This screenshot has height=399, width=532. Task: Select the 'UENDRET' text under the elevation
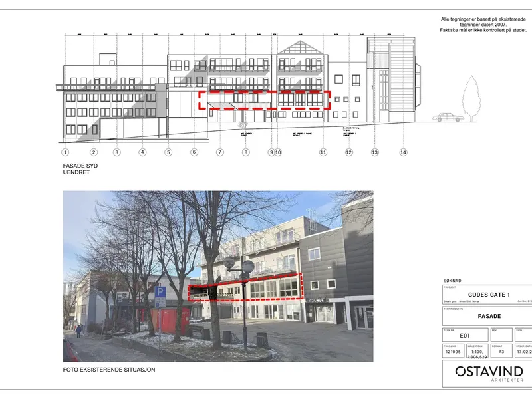76,172
